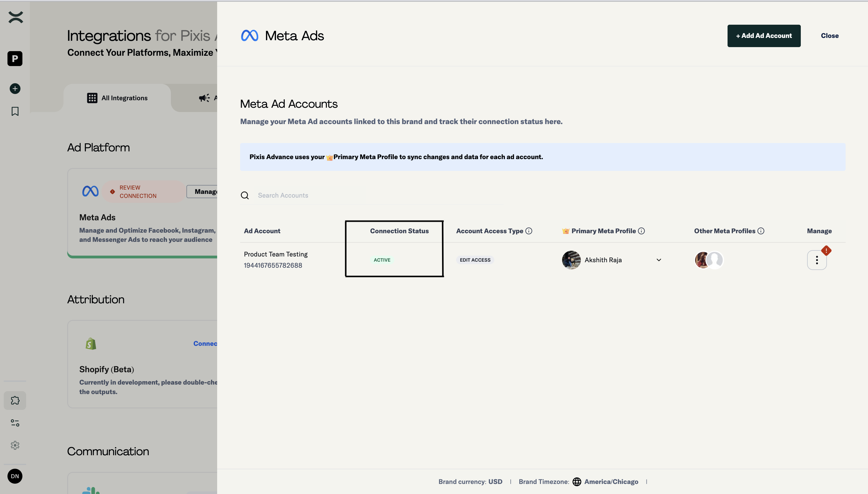
Task: Click the Primary Meta Profile info icon
Action: tap(641, 231)
